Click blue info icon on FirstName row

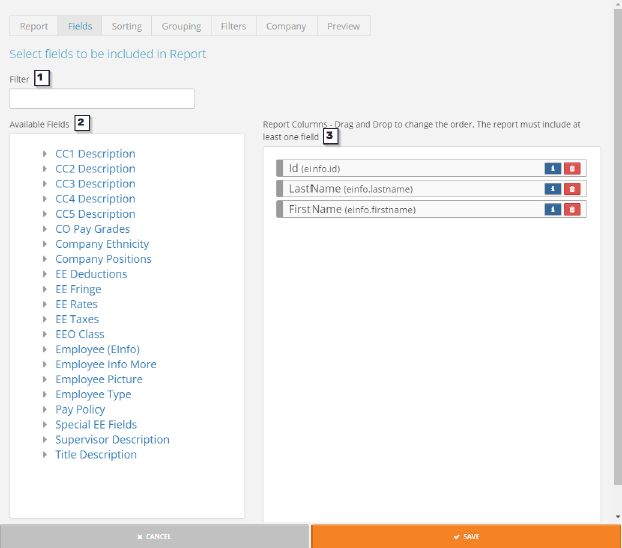[x=552, y=209]
